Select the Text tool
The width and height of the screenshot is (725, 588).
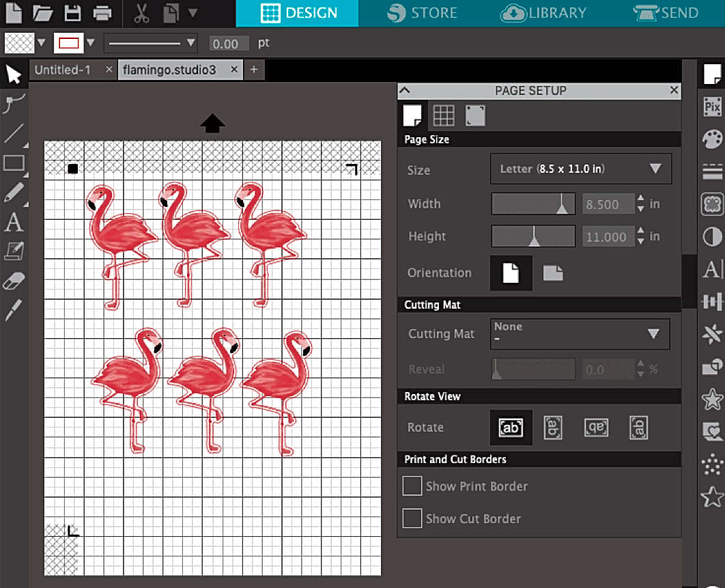[x=14, y=223]
